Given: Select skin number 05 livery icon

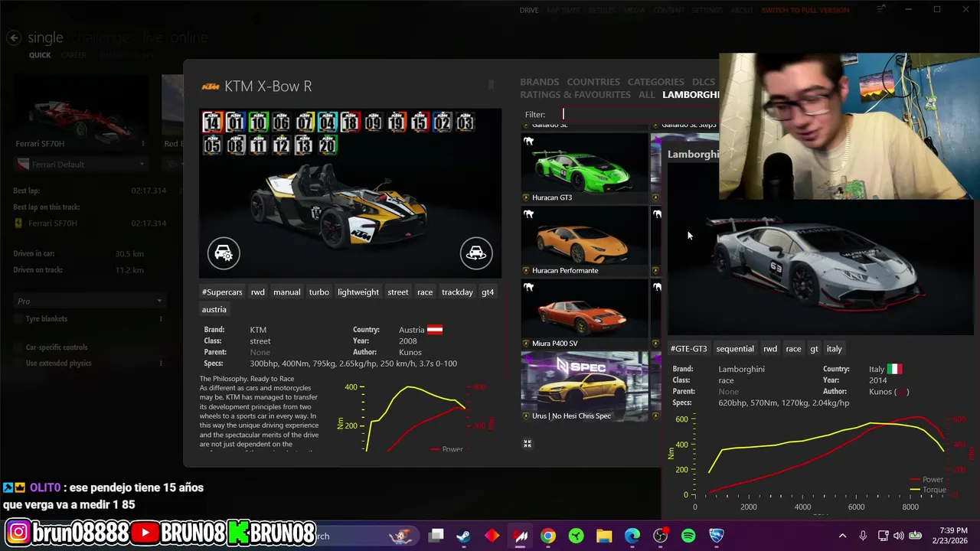Looking at the screenshot, I should (x=212, y=145).
